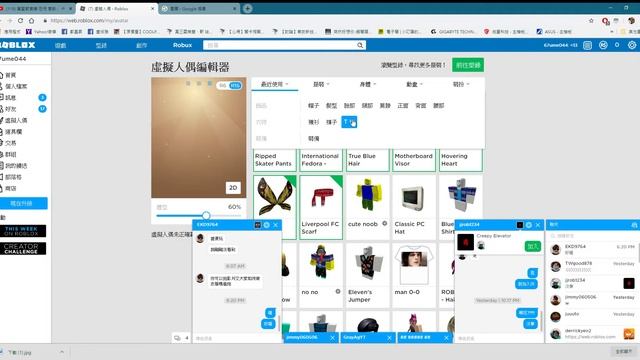Select the highlighted T-shirt subcategory
This screenshot has width=640, height=360.
[349, 122]
